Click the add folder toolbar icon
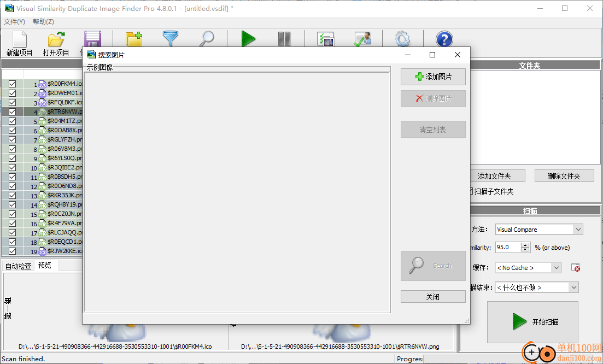Image resolution: width=603 pixels, height=364 pixels. pyautogui.click(x=134, y=39)
